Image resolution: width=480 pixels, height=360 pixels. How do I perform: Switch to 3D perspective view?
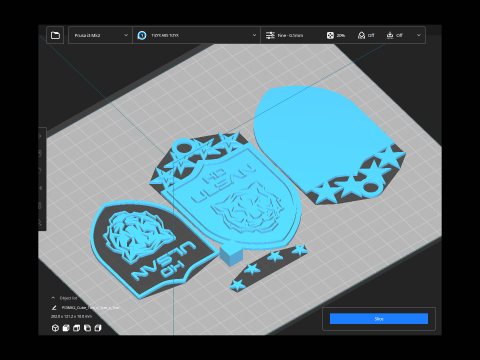[55, 328]
